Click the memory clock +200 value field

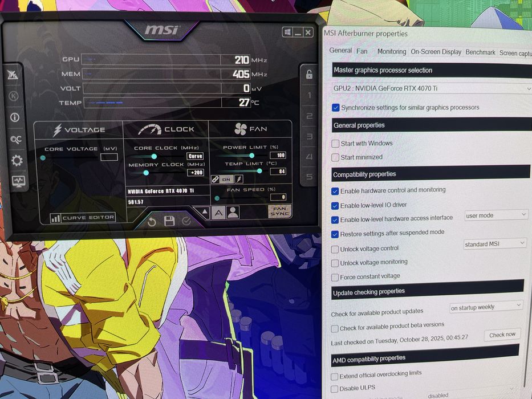(196, 173)
